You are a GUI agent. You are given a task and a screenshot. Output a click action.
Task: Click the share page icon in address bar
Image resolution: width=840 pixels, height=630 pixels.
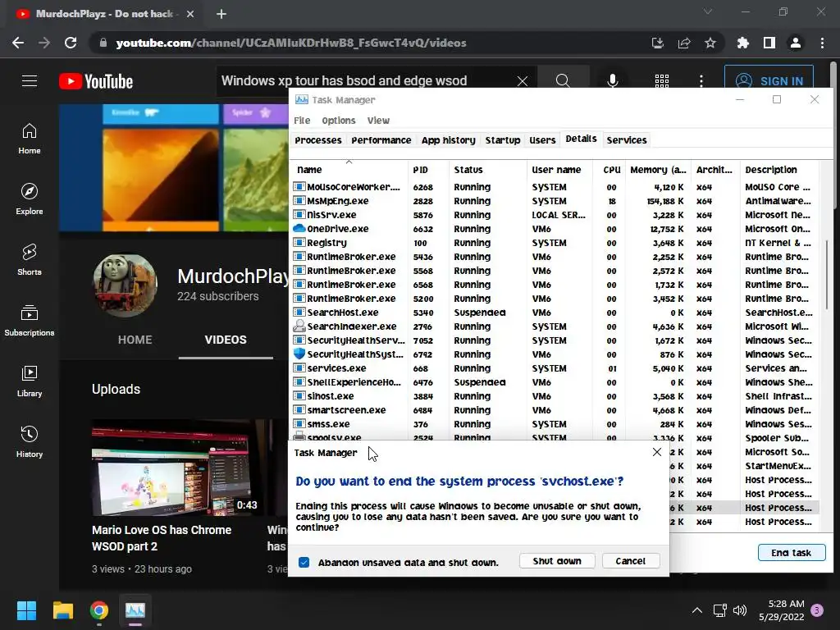pyautogui.click(x=684, y=43)
